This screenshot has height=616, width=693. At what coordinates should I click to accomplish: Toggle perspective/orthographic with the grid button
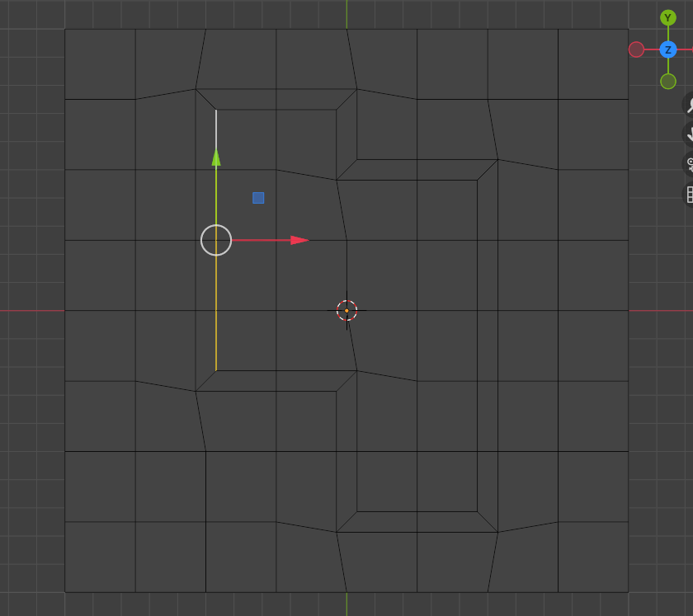688,195
